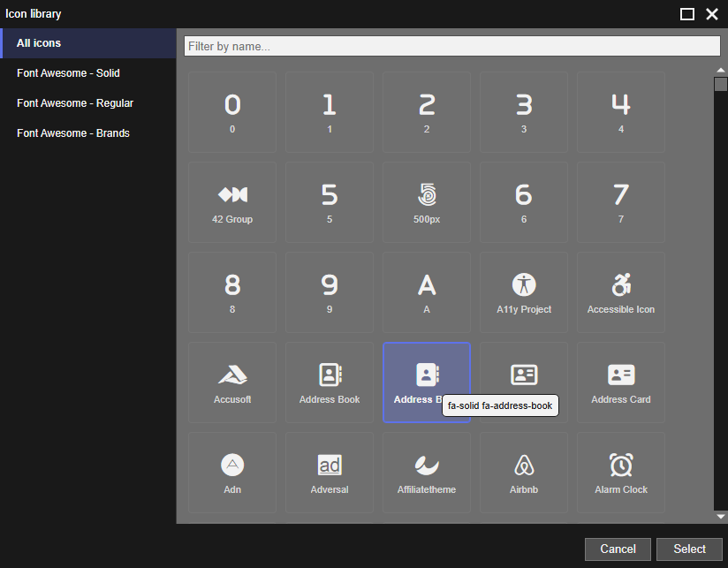
Task: Select the Adn brand icon
Action: point(232,473)
